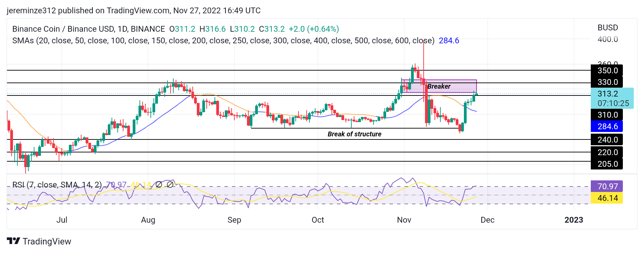
Task: Click the Nov label on time axis
Action: pyautogui.click(x=404, y=220)
